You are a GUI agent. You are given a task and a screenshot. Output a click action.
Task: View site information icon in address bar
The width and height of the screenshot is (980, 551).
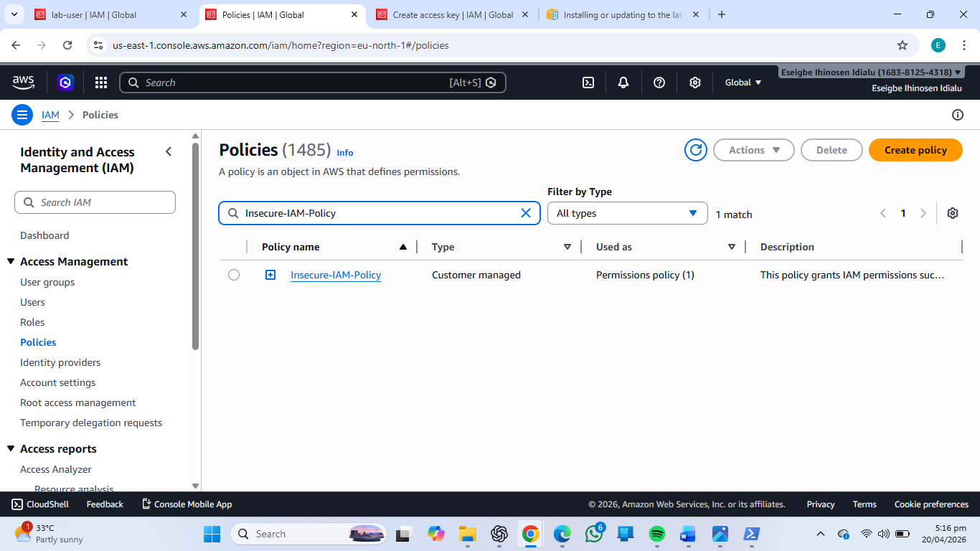pyautogui.click(x=99, y=45)
